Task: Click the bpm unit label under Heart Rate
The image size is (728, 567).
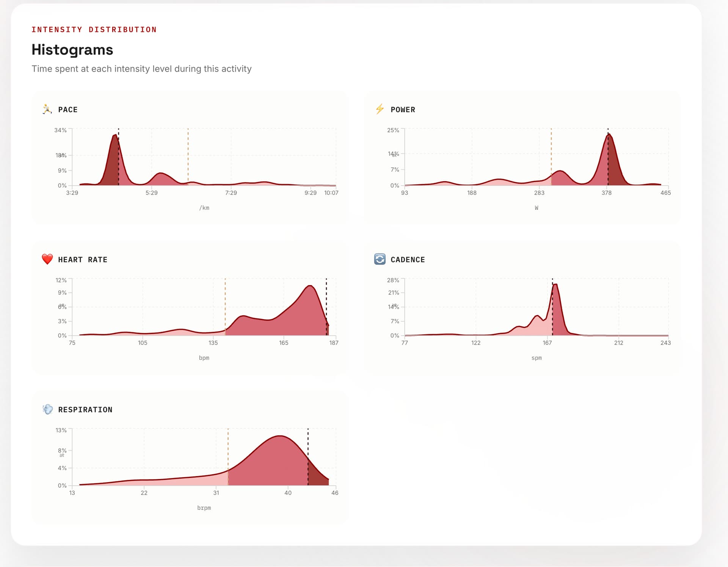Action: tap(204, 358)
